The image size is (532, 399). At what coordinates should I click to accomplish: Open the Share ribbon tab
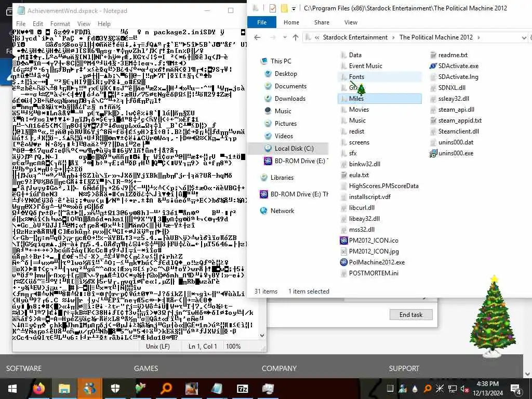[322, 22]
